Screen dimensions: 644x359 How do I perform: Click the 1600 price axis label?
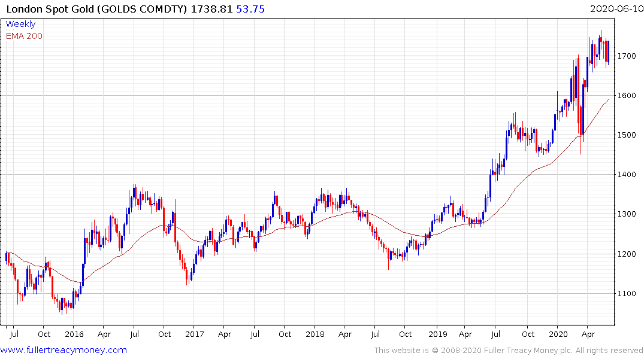point(627,96)
